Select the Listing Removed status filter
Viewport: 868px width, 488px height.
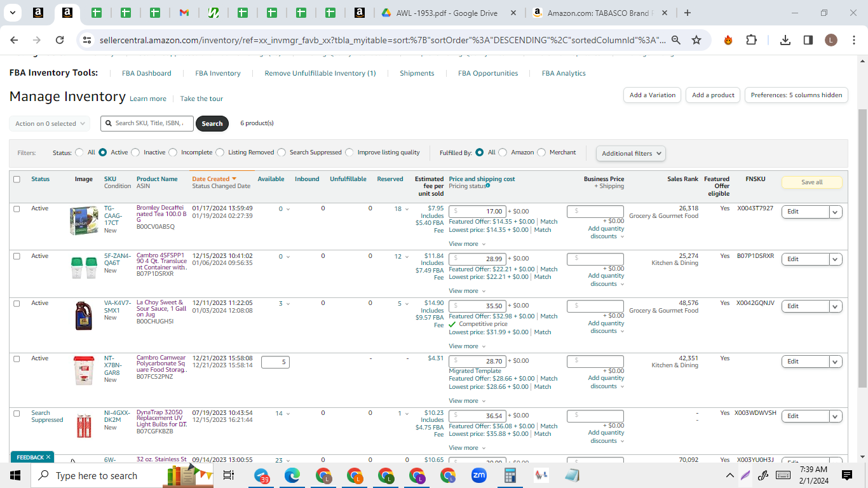220,152
